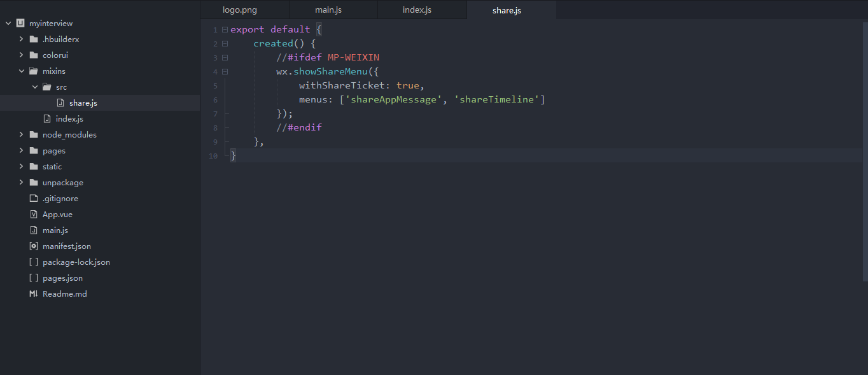Click the .gitignore file icon
Screen dimensions: 868x375
coord(34,198)
